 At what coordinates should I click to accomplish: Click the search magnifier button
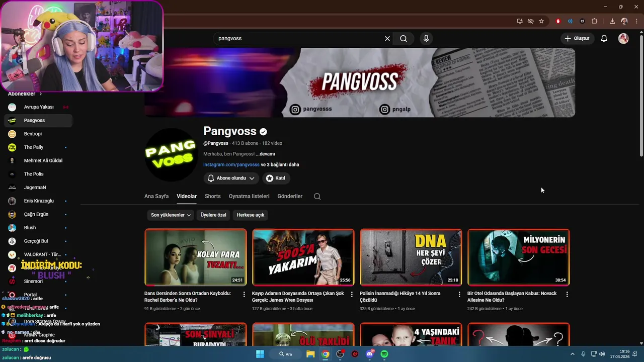[x=404, y=38]
